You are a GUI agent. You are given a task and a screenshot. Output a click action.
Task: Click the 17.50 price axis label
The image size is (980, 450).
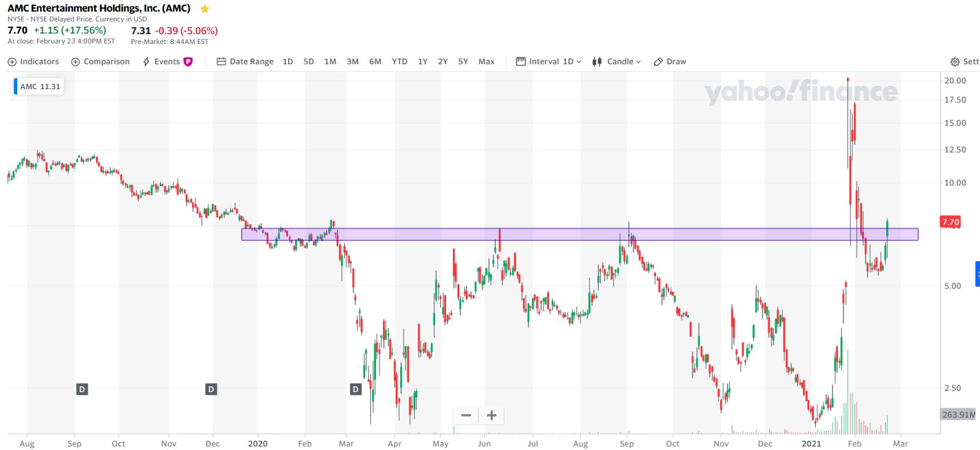pyautogui.click(x=955, y=100)
